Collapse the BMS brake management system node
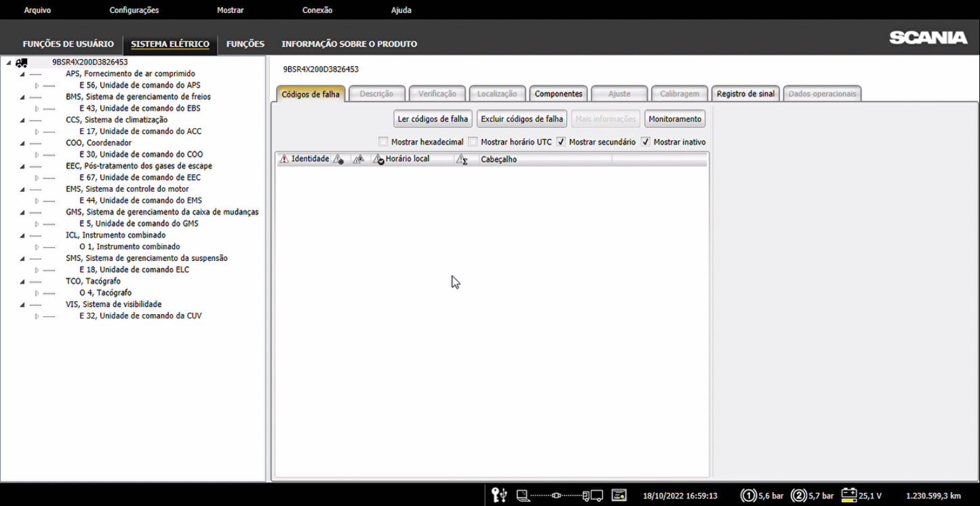 pyautogui.click(x=22, y=97)
